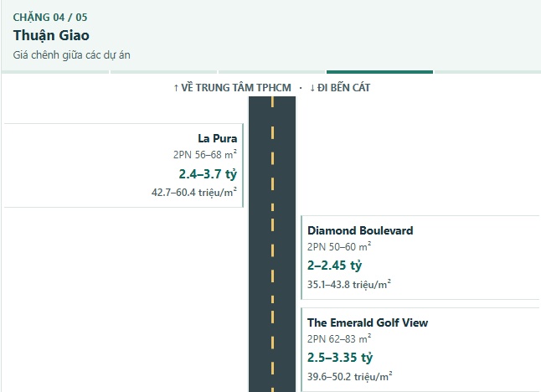The image size is (541, 392).
Task: Click the Chặng 04 / 05 stage label
Action: pyautogui.click(x=50, y=18)
